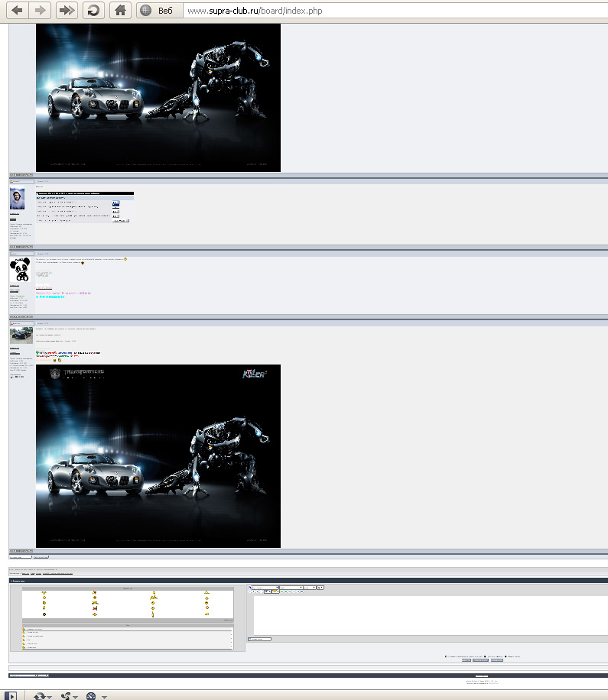Go to the Home page button

click(x=119, y=11)
